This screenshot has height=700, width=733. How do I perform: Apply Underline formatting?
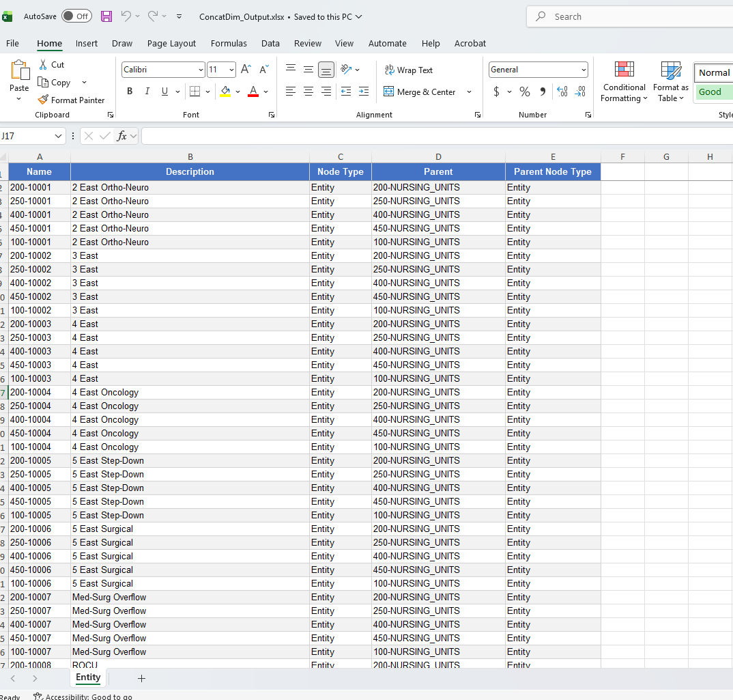click(x=164, y=92)
